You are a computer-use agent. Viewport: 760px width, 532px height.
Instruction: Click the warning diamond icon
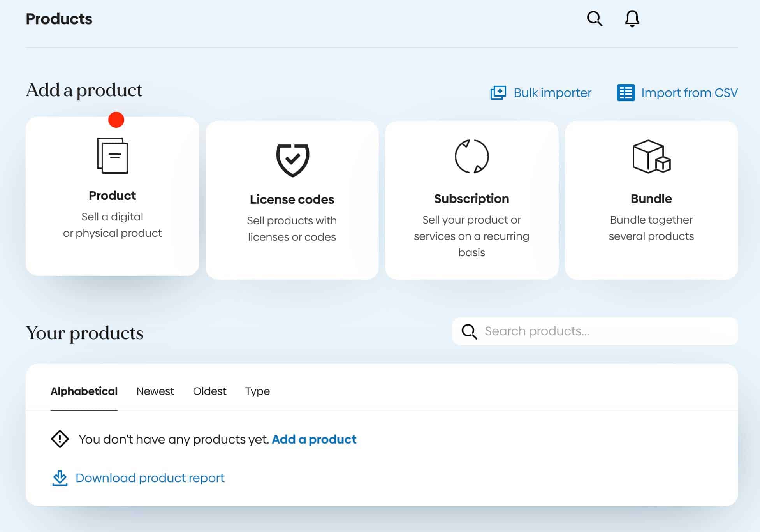60,439
